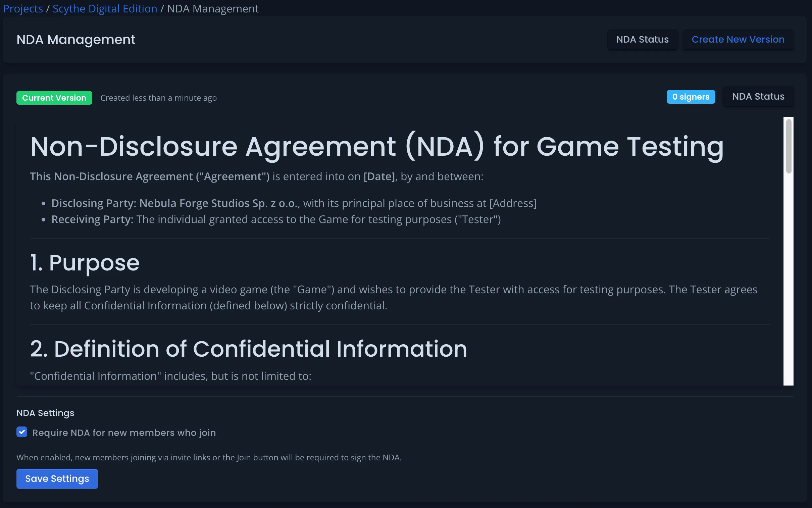Click the '1. Purpose' section heading

[85, 263]
